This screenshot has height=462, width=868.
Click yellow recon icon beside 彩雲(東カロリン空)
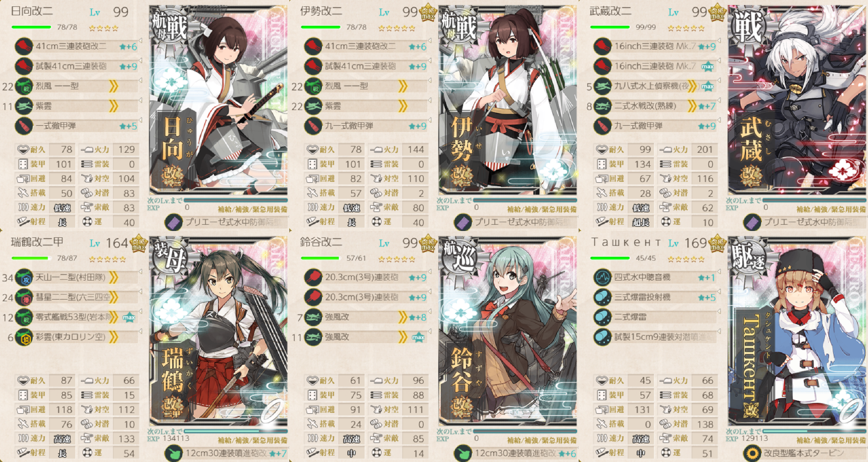[24, 338]
